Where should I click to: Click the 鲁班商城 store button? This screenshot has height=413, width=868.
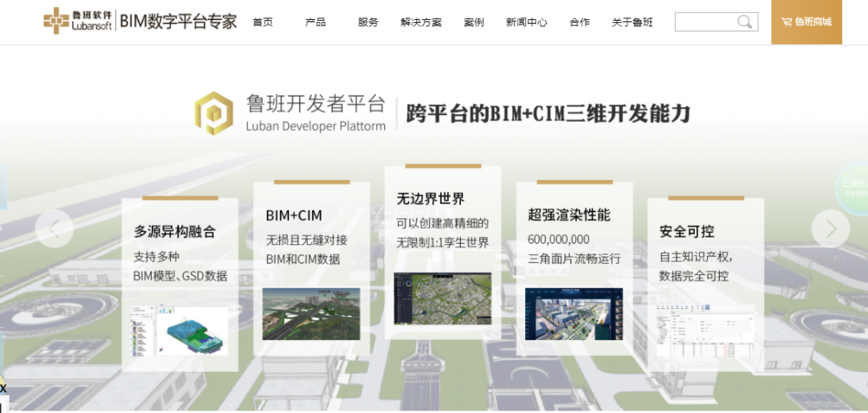pyautogui.click(x=807, y=22)
